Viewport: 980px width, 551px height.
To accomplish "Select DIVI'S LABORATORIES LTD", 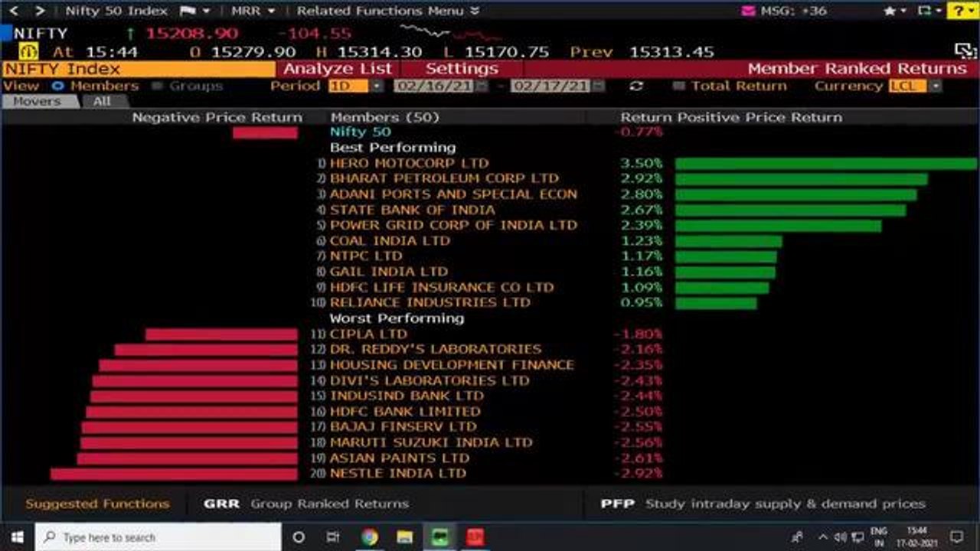I will pos(430,380).
